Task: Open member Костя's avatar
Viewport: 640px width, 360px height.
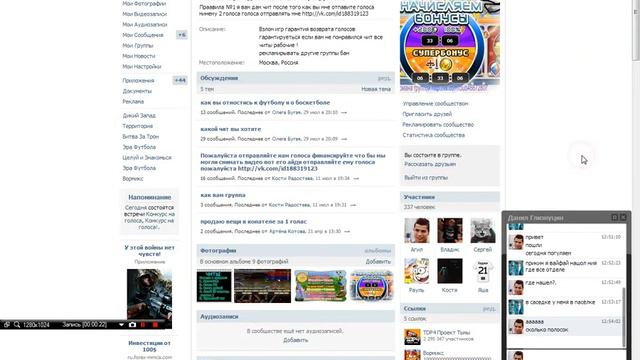Action: 450,271
